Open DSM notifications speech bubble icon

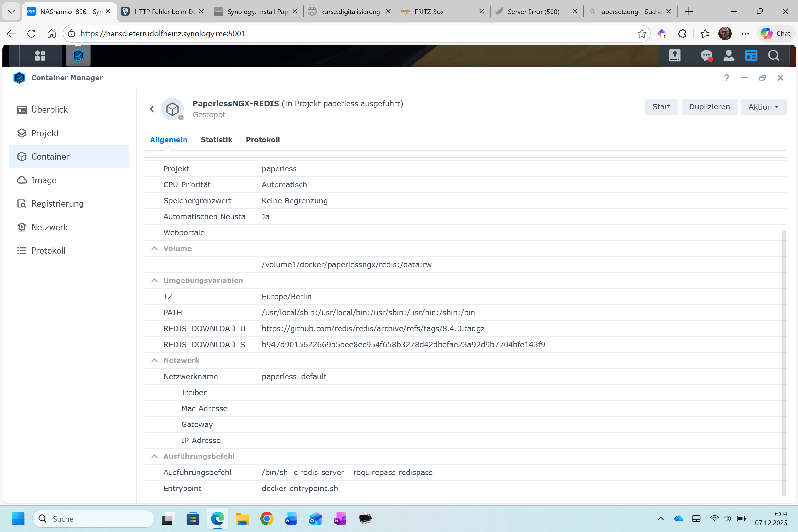tap(706, 55)
